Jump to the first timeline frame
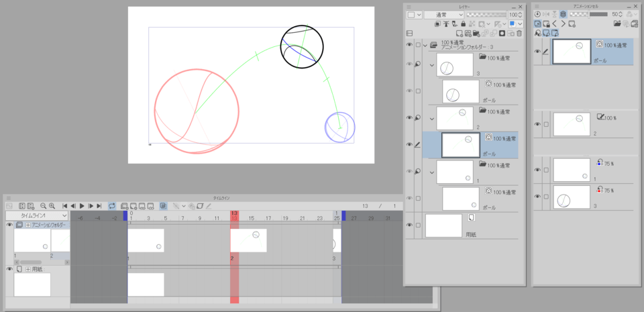Viewport: 644px width, 312px height. [65, 206]
